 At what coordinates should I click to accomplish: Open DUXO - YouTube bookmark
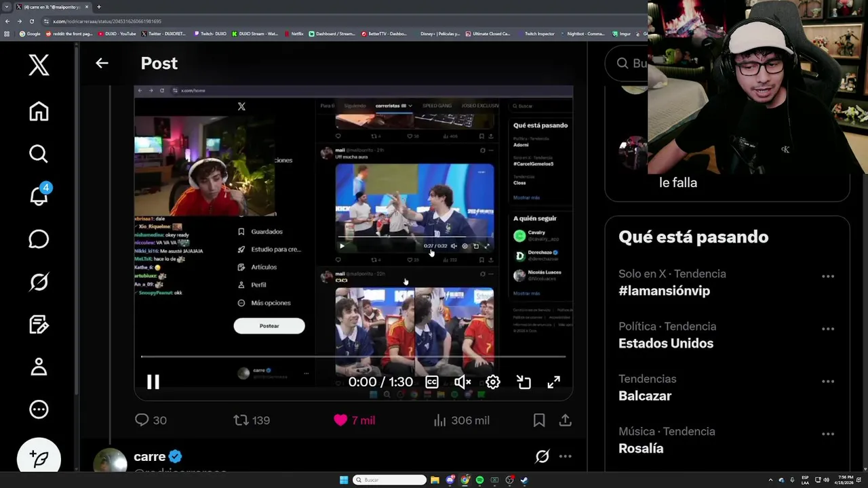[117, 33]
